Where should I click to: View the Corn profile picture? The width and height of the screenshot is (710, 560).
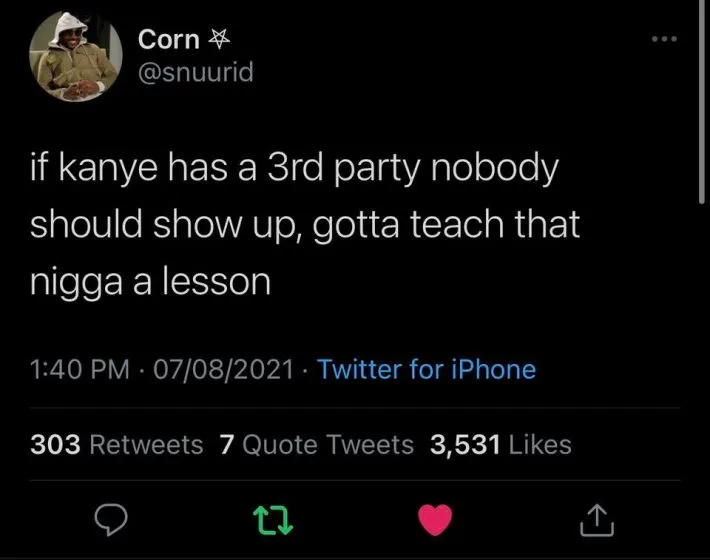click(x=76, y=57)
